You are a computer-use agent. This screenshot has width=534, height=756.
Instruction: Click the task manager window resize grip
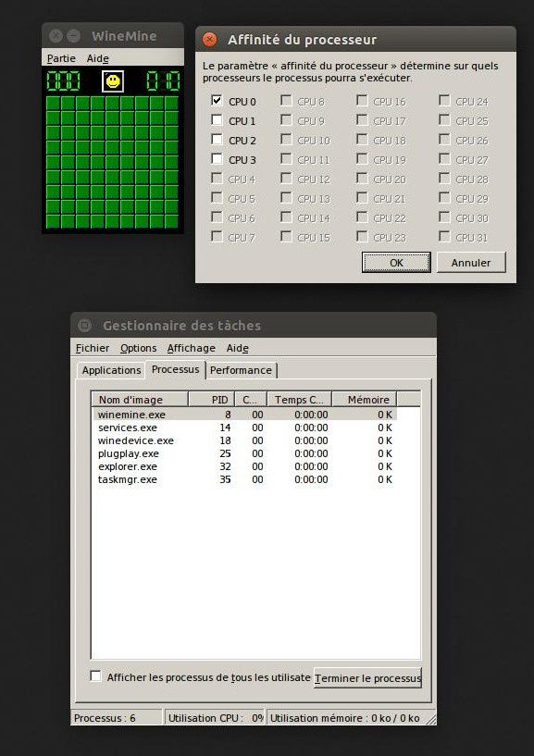430,719
